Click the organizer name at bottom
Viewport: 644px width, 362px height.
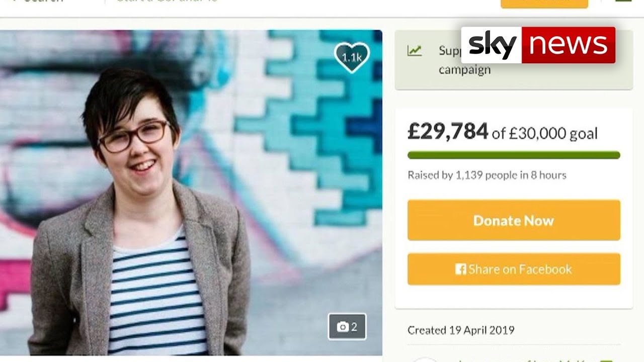click(523, 360)
